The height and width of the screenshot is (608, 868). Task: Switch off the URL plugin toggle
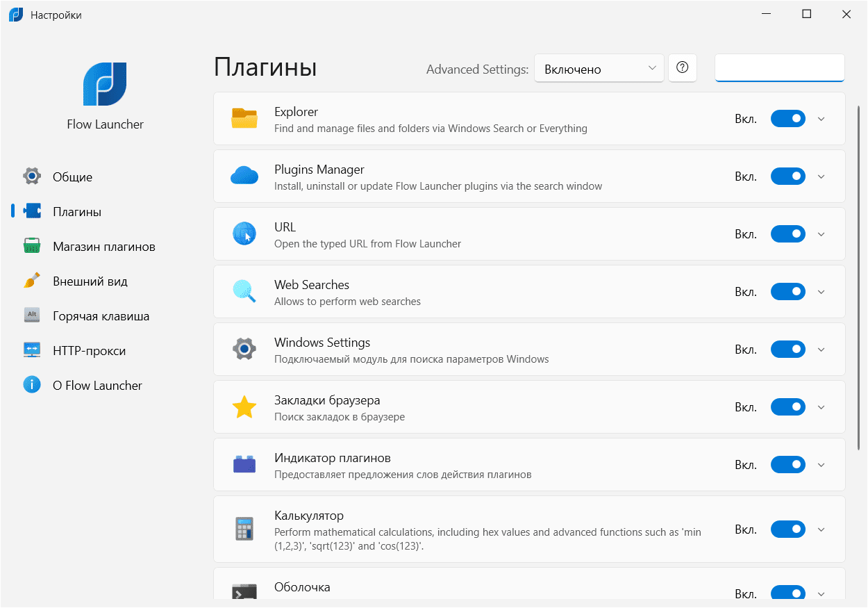coord(788,234)
